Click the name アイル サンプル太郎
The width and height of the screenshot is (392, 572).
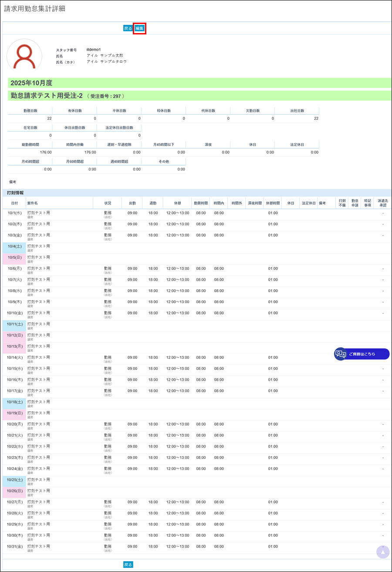(x=105, y=56)
